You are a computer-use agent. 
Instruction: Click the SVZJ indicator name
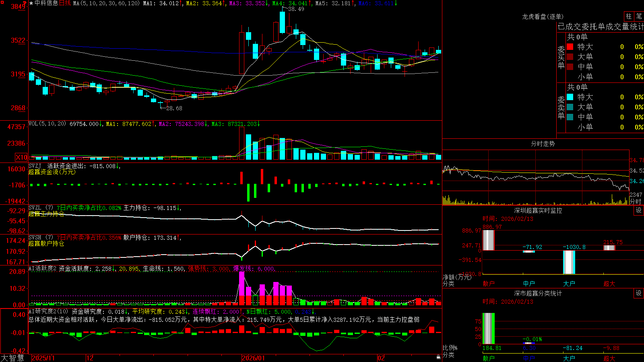pyautogui.click(x=35, y=166)
